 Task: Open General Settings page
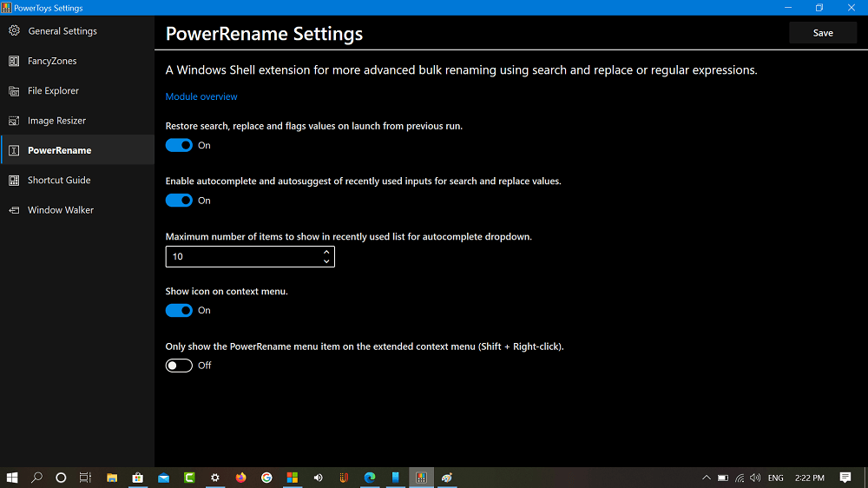point(77,31)
